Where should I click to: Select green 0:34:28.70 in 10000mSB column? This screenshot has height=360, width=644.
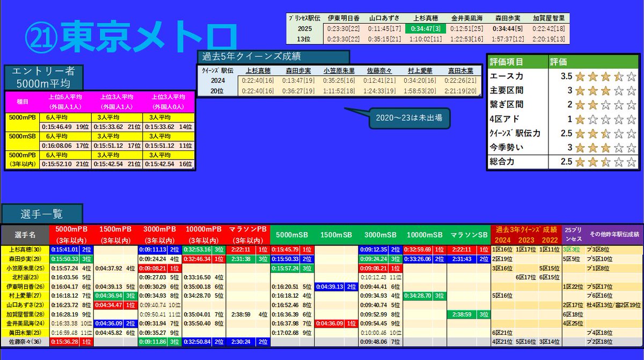[418, 296]
